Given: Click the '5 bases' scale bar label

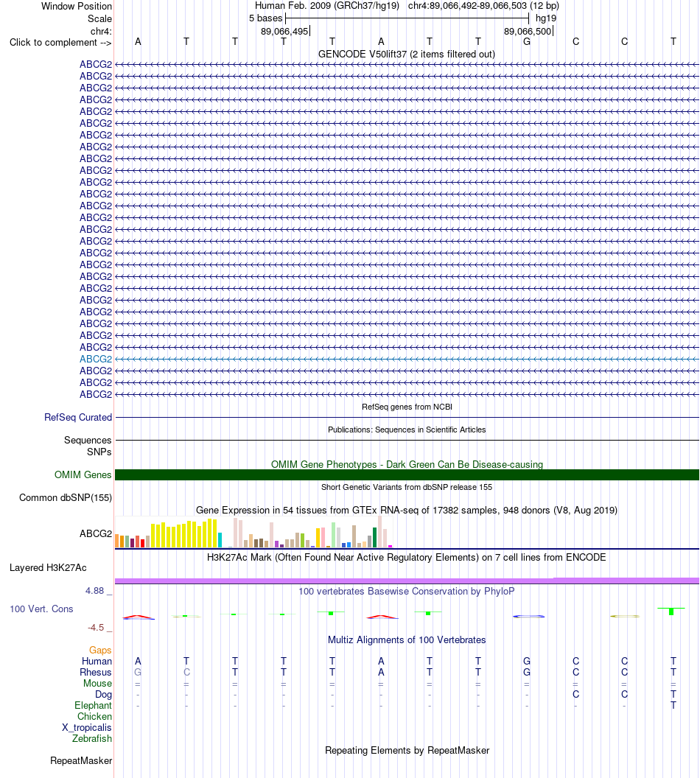Looking at the screenshot, I should (265, 18).
